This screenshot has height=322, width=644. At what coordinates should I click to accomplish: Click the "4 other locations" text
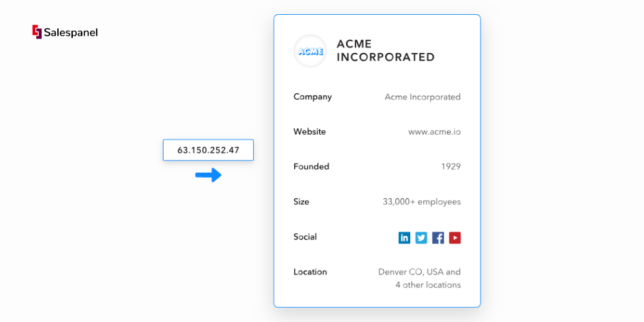[428, 285]
